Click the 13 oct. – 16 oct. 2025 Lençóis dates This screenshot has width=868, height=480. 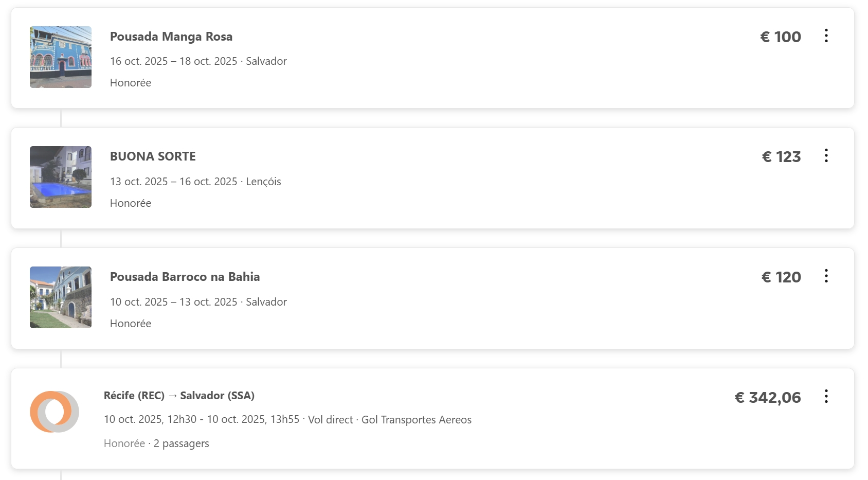click(195, 182)
